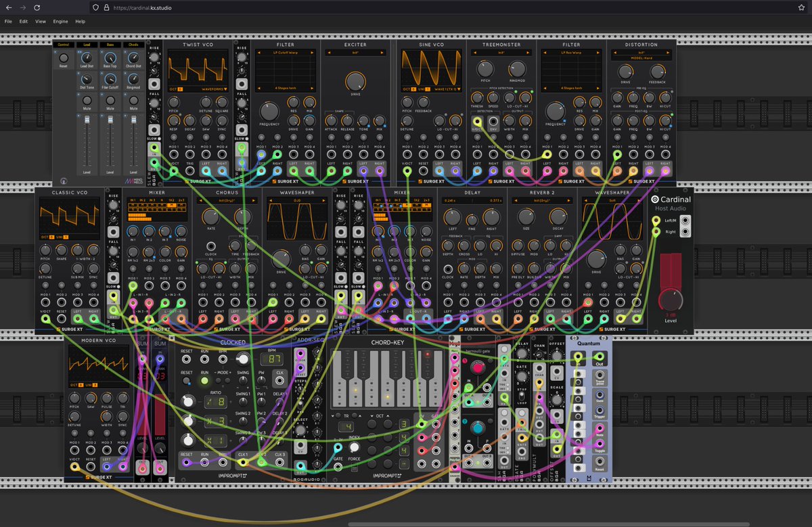Go back with the browser back arrow

tap(9, 7)
